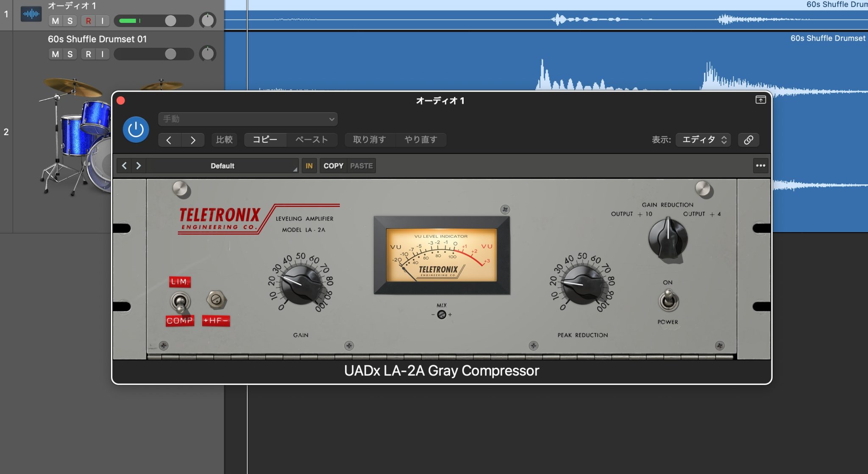868x474 pixels.
Task: Click the share icon at plugin window top-right
Action: (x=761, y=100)
